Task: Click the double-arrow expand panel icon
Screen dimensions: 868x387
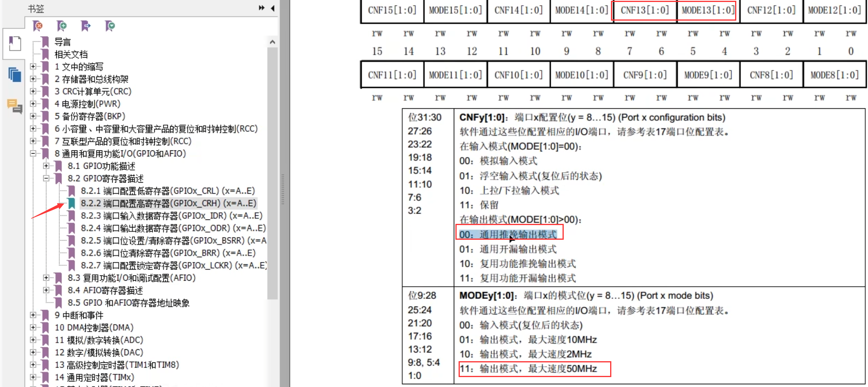Action: 261,8
